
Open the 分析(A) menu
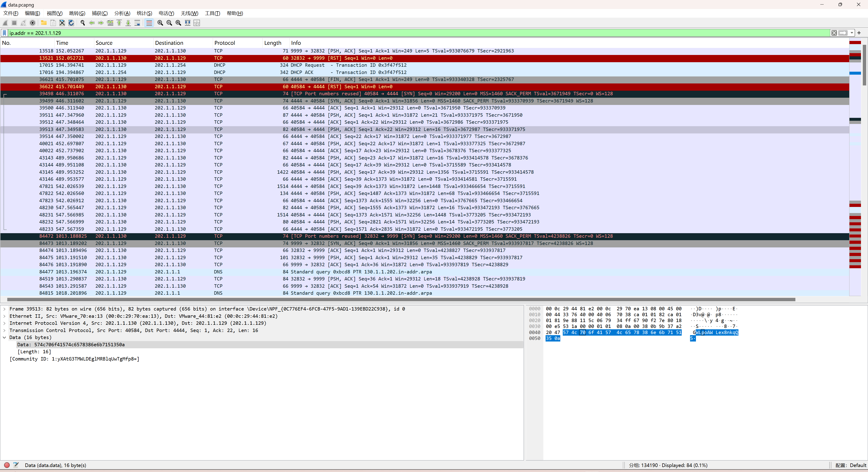tap(122, 13)
